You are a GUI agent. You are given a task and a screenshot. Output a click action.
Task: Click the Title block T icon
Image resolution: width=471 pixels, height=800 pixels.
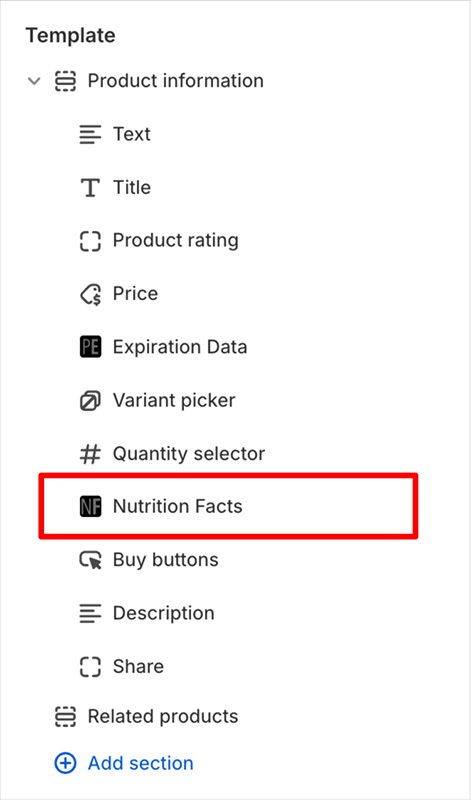click(90, 187)
